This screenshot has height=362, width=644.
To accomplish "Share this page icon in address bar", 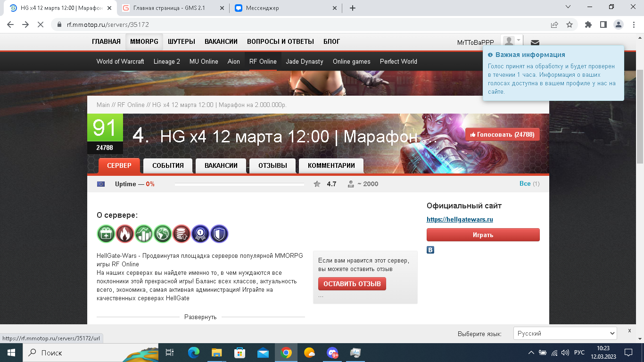I will click(x=554, y=25).
